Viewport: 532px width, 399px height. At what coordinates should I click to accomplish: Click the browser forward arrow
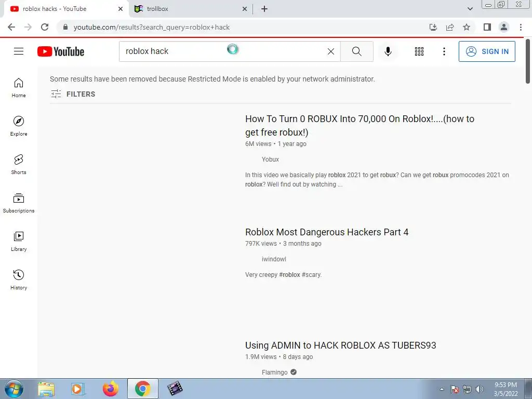[28, 27]
